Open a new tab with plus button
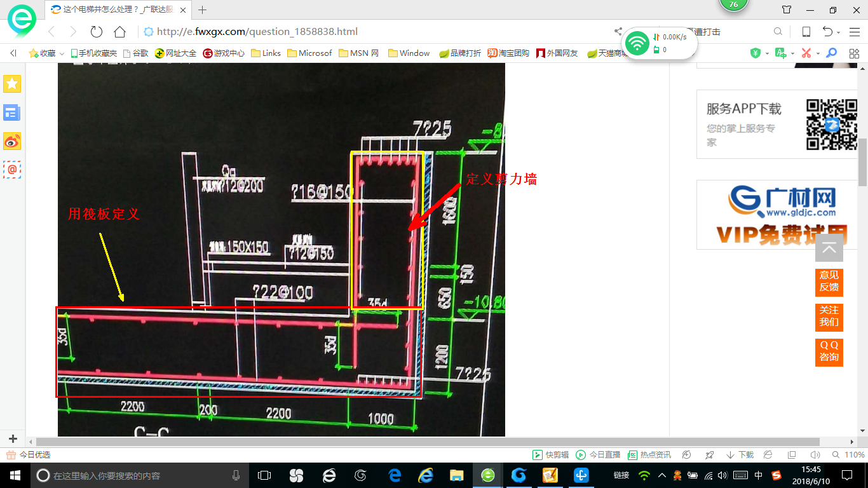This screenshot has height=488, width=868. click(x=203, y=10)
